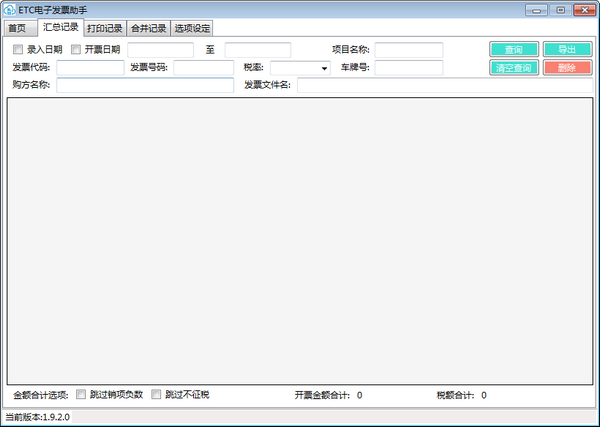Click the 清空查询 button
The height and width of the screenshot is (427, 600).
(514, 68)
